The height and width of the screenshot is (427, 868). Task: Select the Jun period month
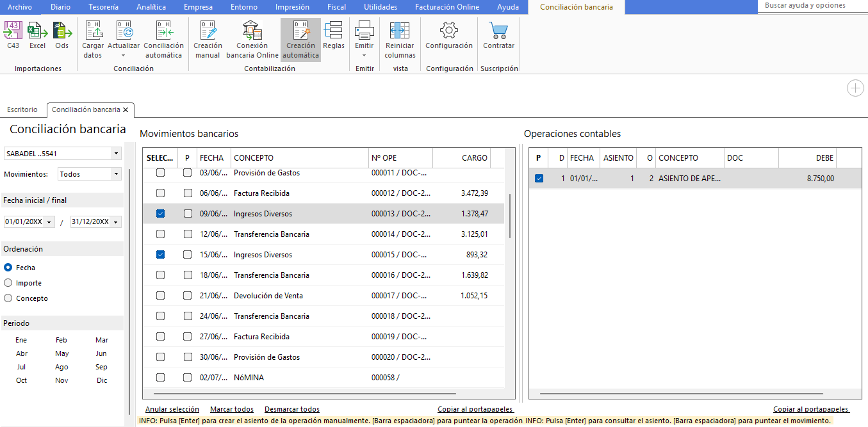tap(101, 354)
